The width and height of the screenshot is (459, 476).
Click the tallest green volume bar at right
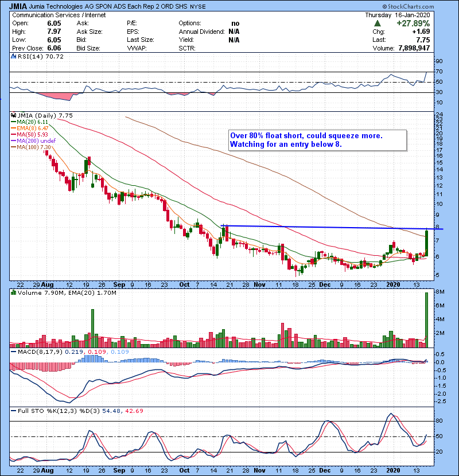(426, 319)
